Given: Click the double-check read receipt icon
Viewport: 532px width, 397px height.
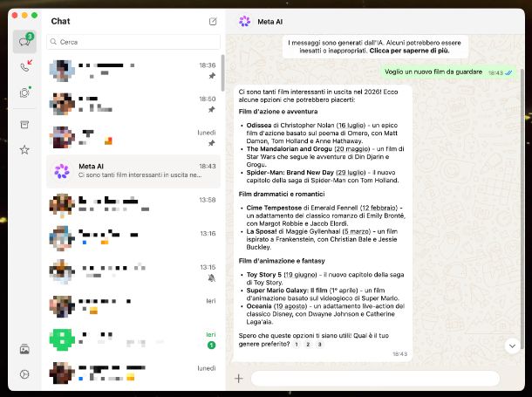Looking at the screenshot, I should [x=508, y=72].
